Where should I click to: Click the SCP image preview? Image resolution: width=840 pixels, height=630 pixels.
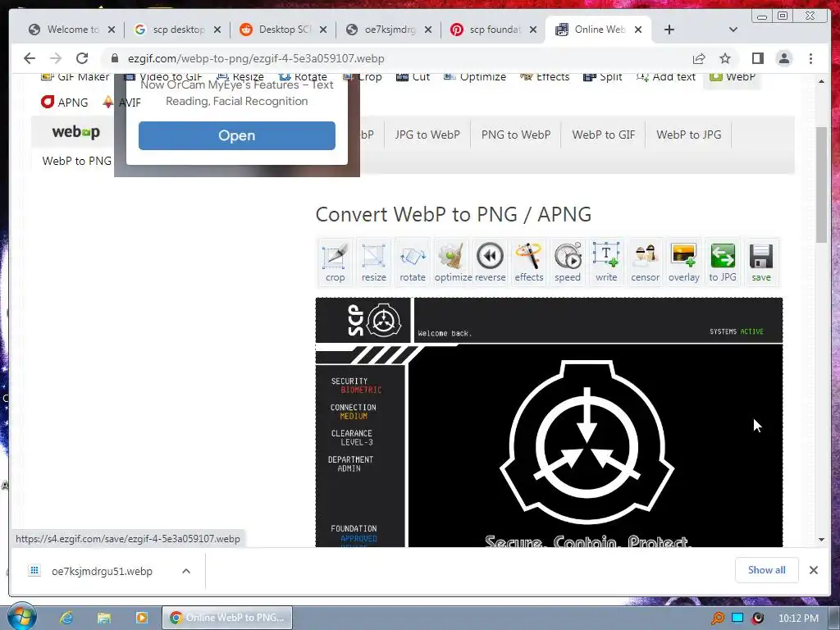coord(549,422)
